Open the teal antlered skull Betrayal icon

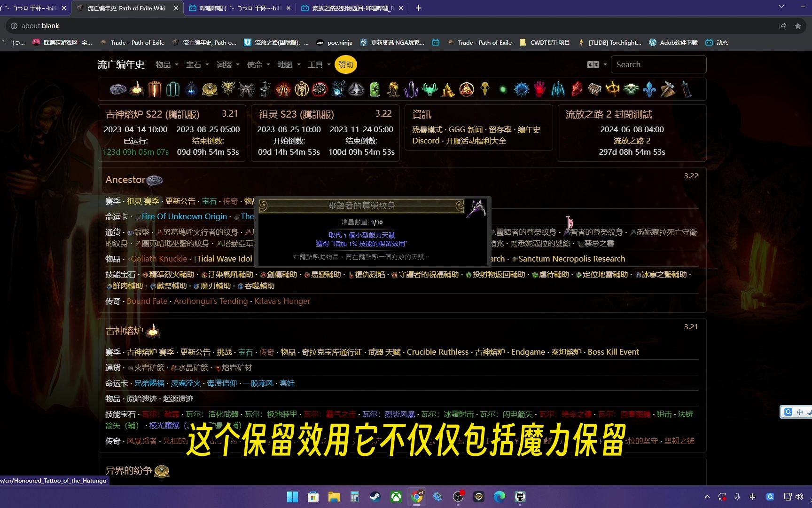coord(429,89)
